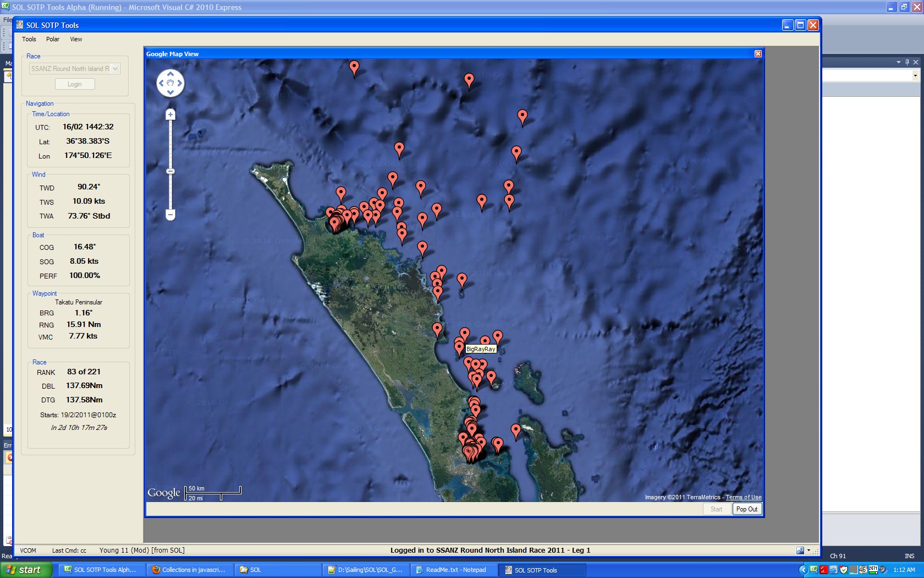The width and height of the screenshot is (924, 578).
Task: Click the 1:12 AM system clock
Action: 904,570
